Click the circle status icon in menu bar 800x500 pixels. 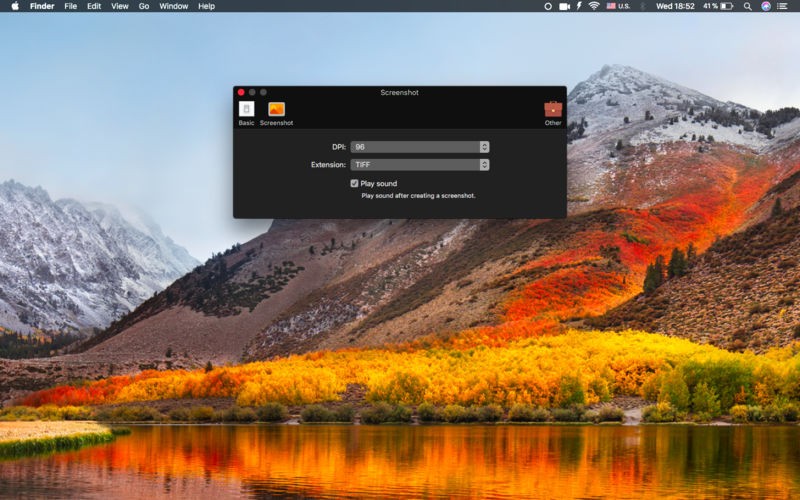[548, 6]
